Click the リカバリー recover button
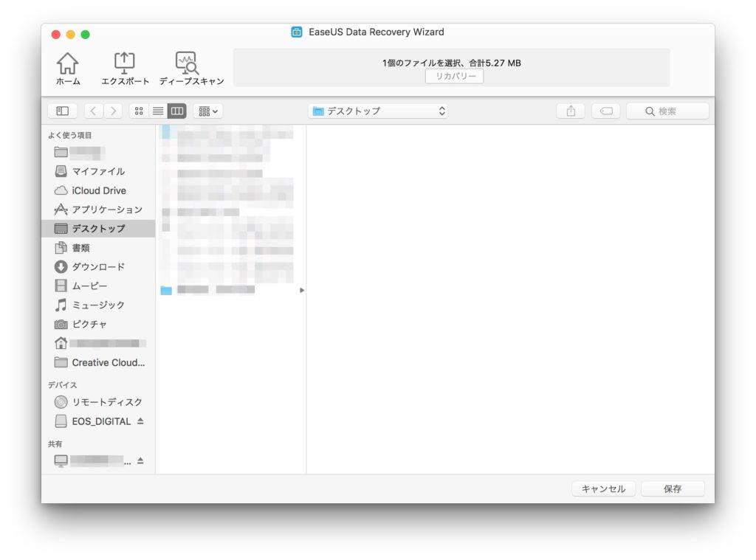The height and width of the screenshot is (560, 756). 454,76
